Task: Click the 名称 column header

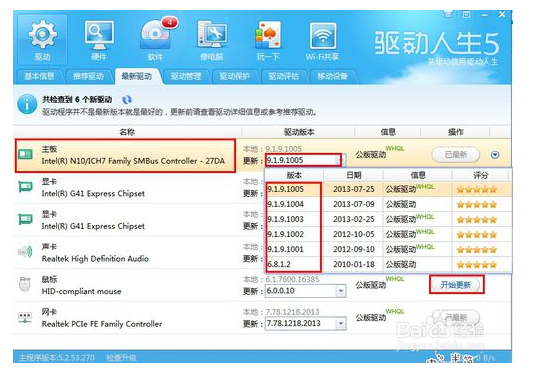Action: click(127, 132)
